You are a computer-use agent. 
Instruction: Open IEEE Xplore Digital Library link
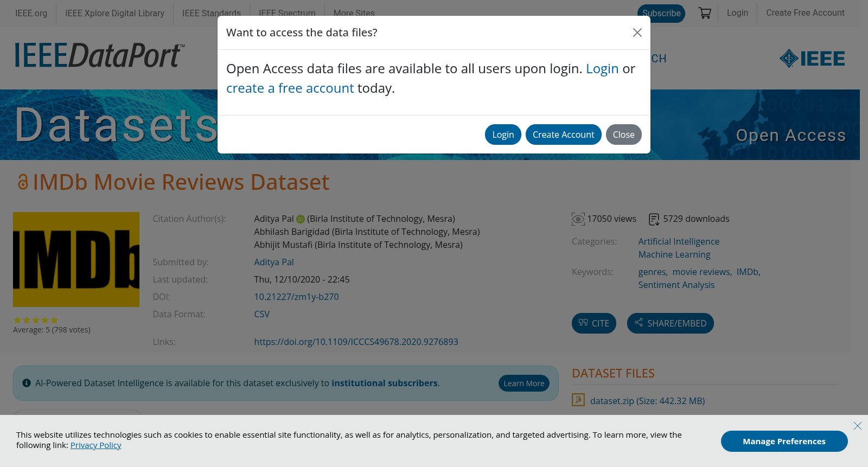(x=114, y=13)
